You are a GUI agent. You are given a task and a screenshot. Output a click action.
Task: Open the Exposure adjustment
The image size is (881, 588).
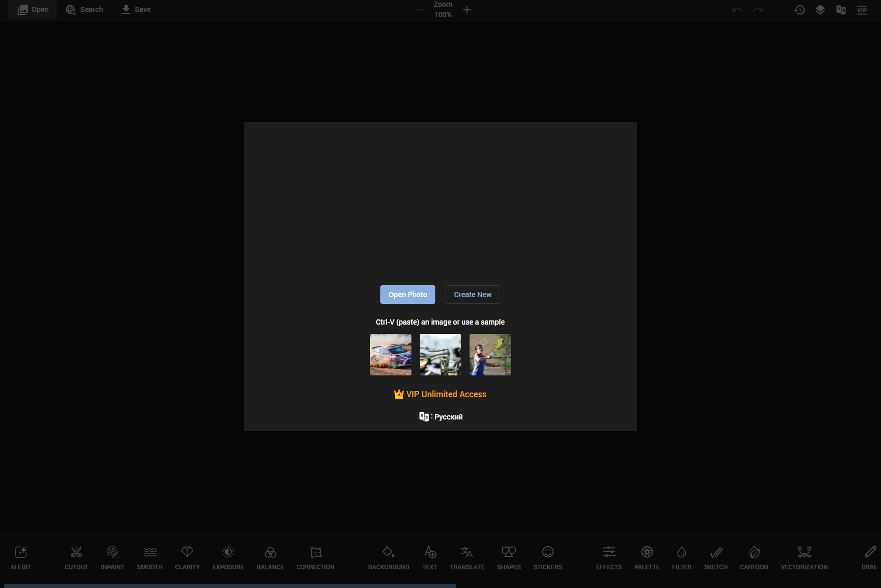[228, 558]
